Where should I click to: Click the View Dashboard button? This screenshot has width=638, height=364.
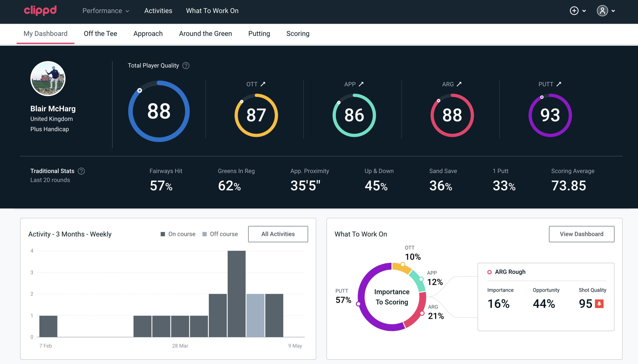pyautogui.click(x=581, y=234)
